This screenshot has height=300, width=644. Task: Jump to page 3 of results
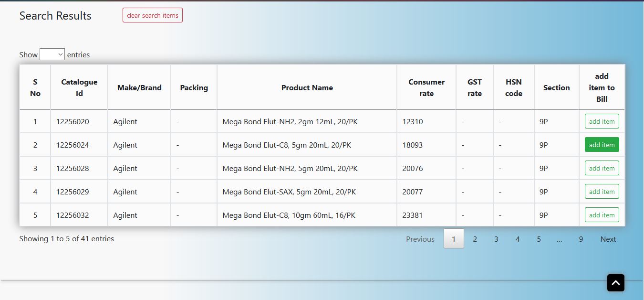pos(496,239)
